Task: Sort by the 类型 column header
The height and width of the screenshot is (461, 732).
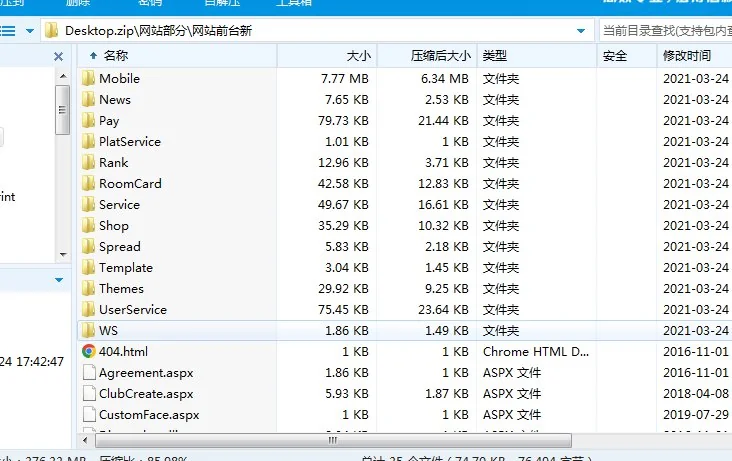Action: 537,56
